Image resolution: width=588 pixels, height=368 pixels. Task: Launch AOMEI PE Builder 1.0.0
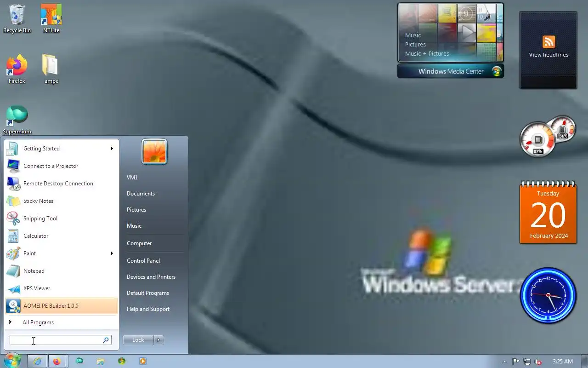(x=62, y=306)
